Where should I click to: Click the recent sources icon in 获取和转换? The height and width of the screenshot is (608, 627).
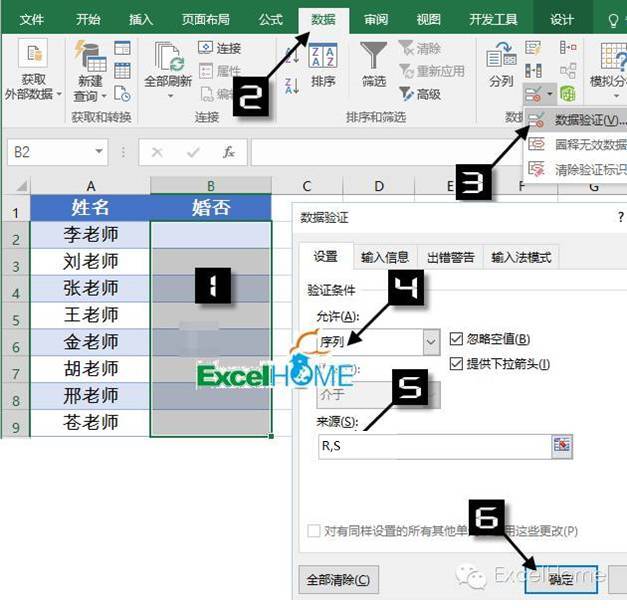pyautogui.click(x=122, y=94)
